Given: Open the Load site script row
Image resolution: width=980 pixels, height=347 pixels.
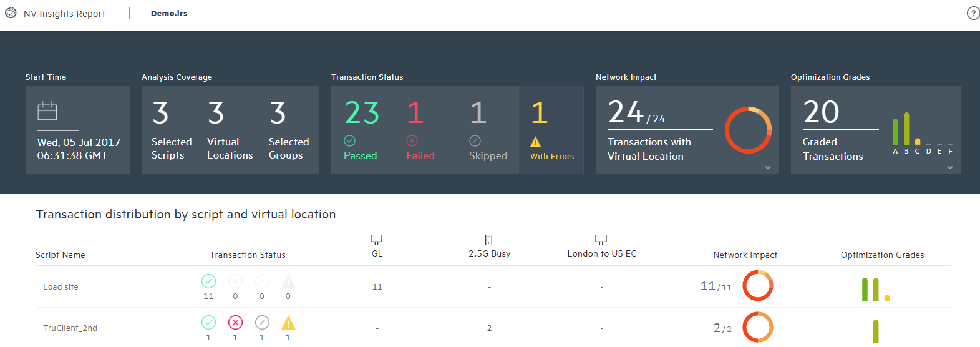Looking at the screenshot, I should pyautogui.click(x=61, y=287).
